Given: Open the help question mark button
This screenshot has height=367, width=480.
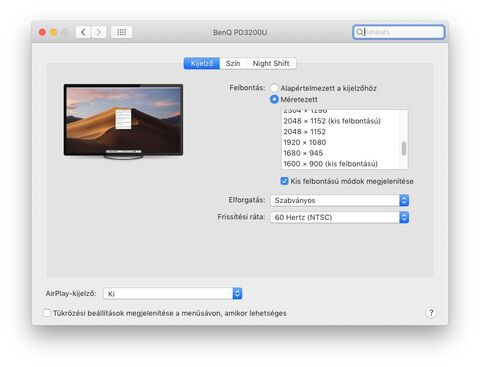Looking at the screenshot, I should [x=431, y=313].
